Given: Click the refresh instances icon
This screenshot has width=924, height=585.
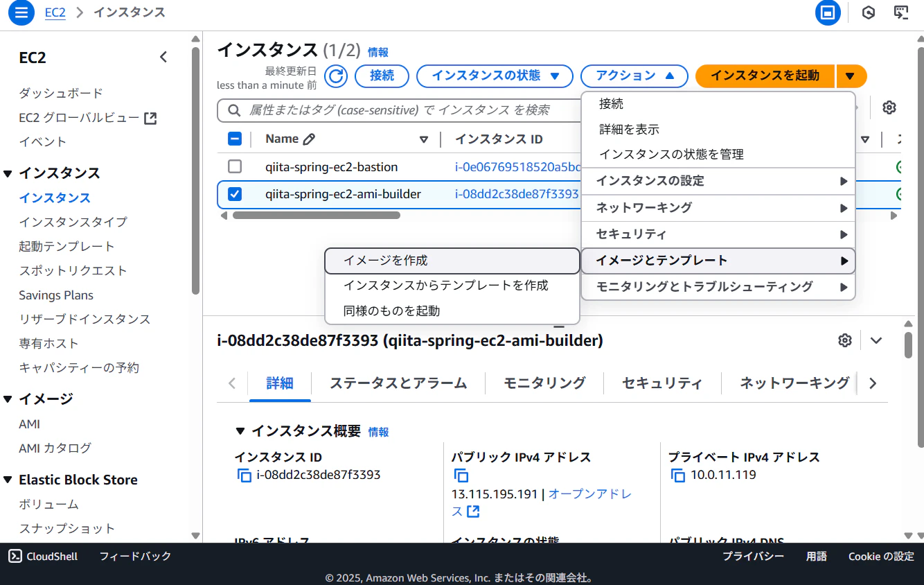Looking at the screenshot, I should [336, 76].
